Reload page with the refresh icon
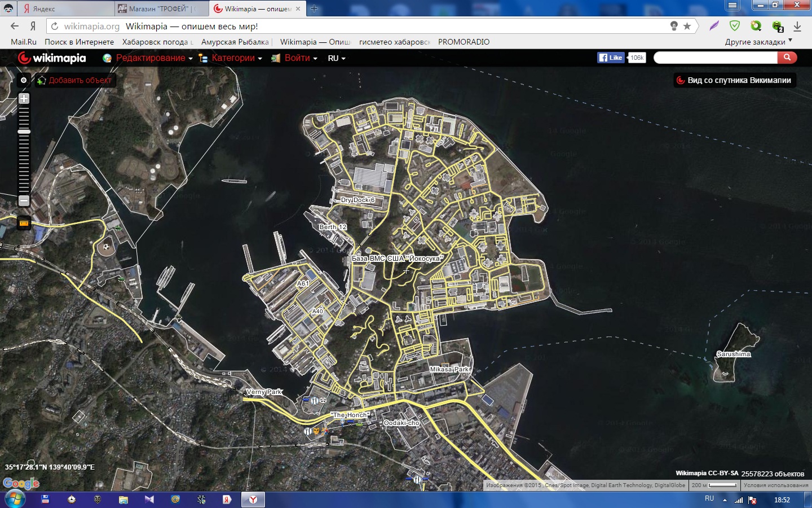This screenshot has height=508, width=812. click(54, 26)
